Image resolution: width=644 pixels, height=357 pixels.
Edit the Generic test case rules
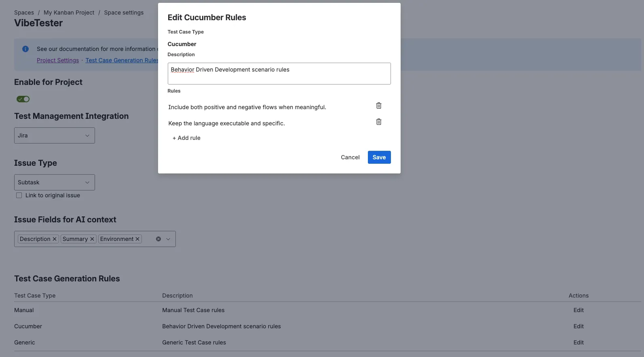579,342
